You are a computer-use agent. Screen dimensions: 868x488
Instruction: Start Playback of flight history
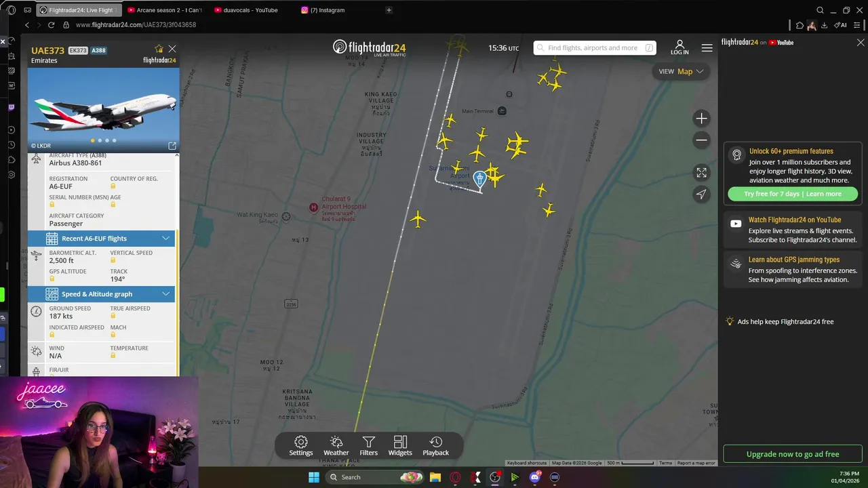435,446
